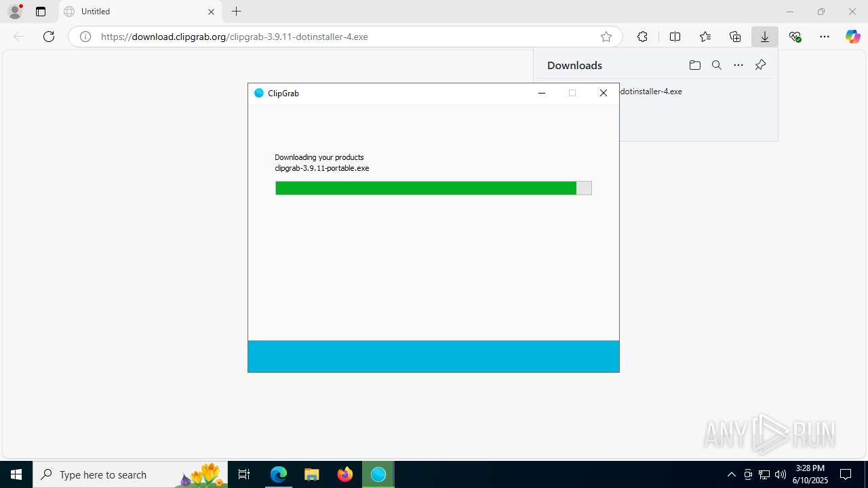Open the Windows Start menu
The width and height of the screenshot is (868, 488).
point(16,474)
